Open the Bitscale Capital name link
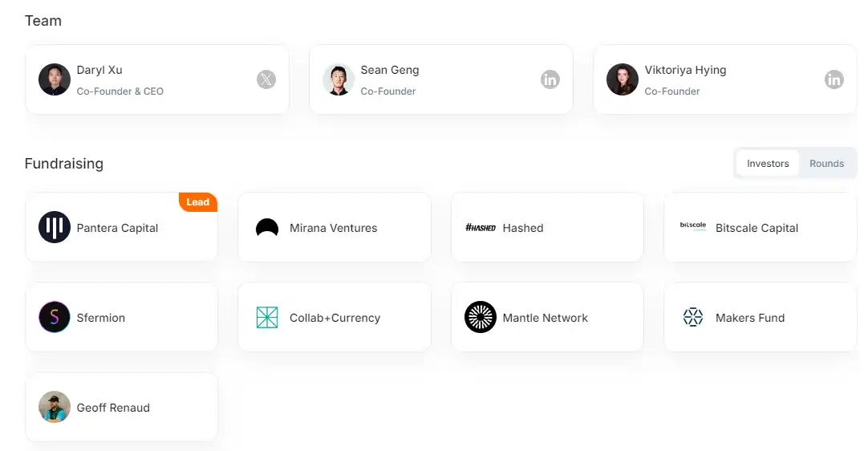868x451 pixels. point(756,228)
